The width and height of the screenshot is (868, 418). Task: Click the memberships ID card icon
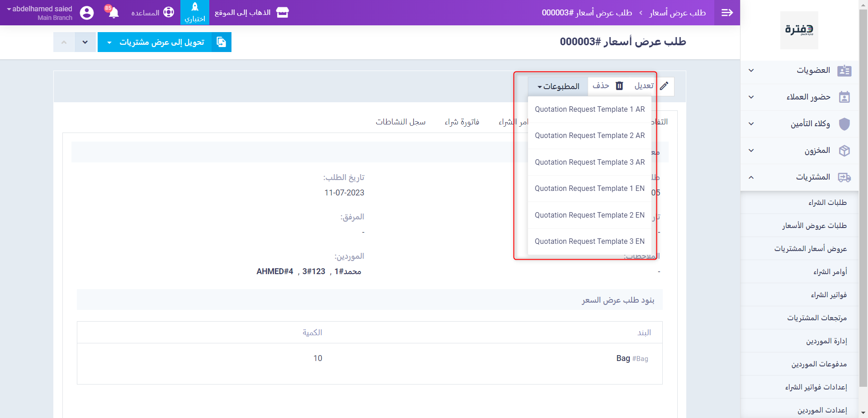point(844,71)
